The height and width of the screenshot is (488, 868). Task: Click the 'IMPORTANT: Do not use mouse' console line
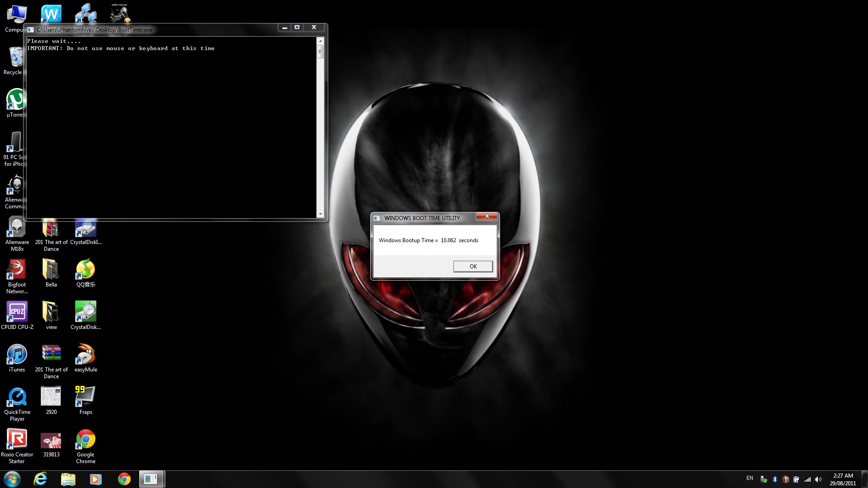tap(121, 48)
